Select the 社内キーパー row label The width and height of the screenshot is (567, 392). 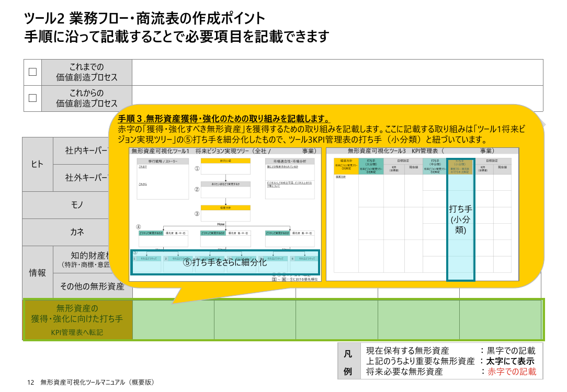(86, 151)
